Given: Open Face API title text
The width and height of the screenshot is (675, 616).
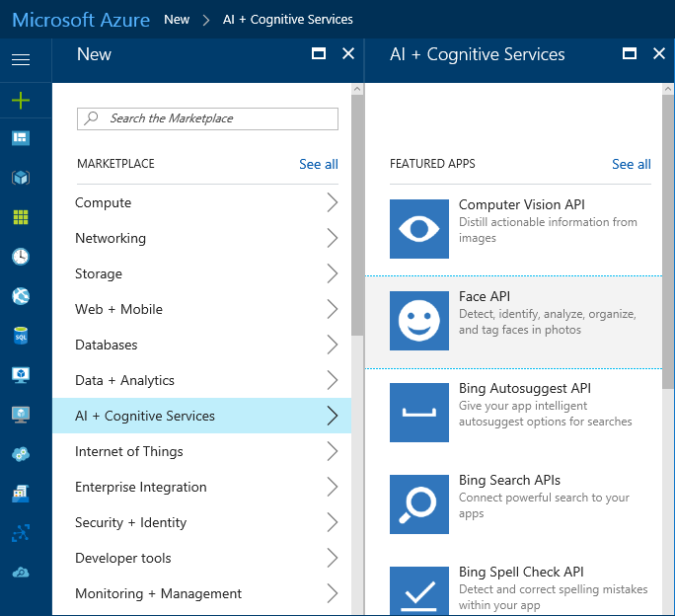Looking at the screenshot, I should [x=485, y=296].
